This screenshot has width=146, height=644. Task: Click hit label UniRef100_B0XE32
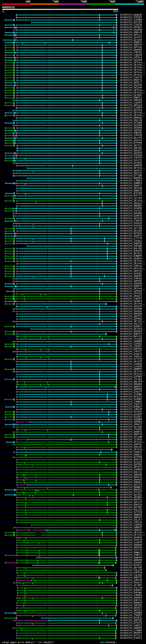131,565
